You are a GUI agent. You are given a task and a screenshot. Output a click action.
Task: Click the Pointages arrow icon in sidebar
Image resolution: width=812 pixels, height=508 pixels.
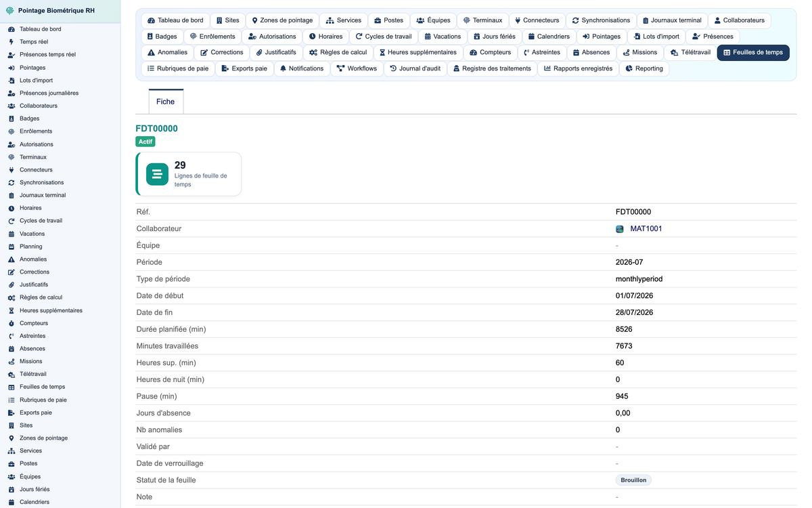[x=12, y=68]
